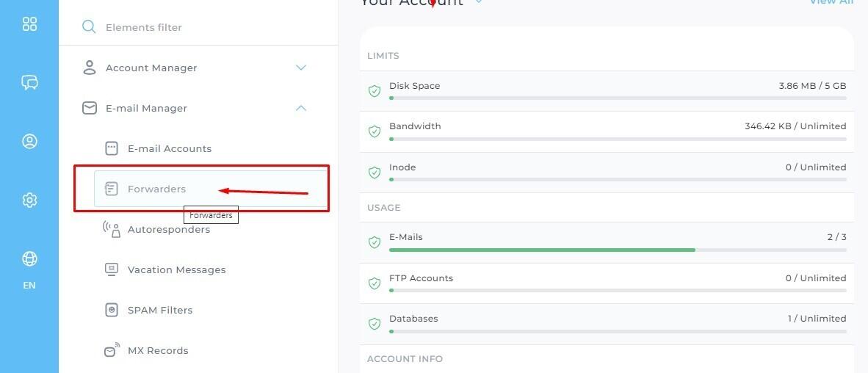
Task: Open the settings gear icon
Action: click(x=29, y=200)
